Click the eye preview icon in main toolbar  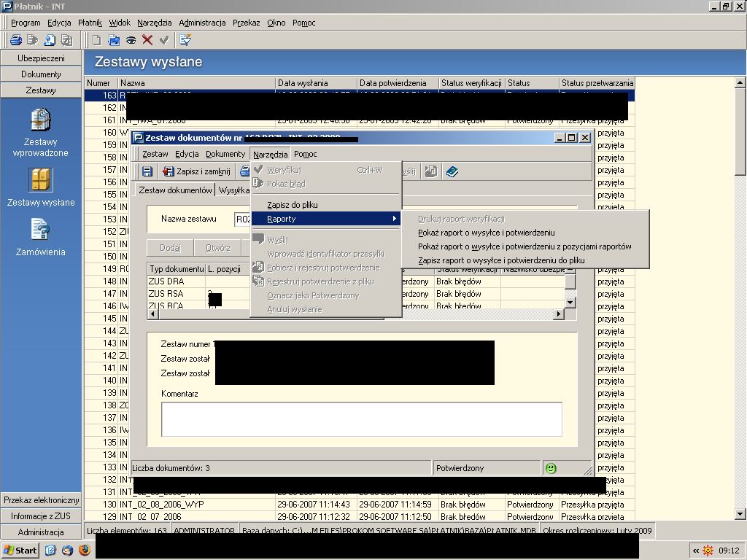click(131, 41)
